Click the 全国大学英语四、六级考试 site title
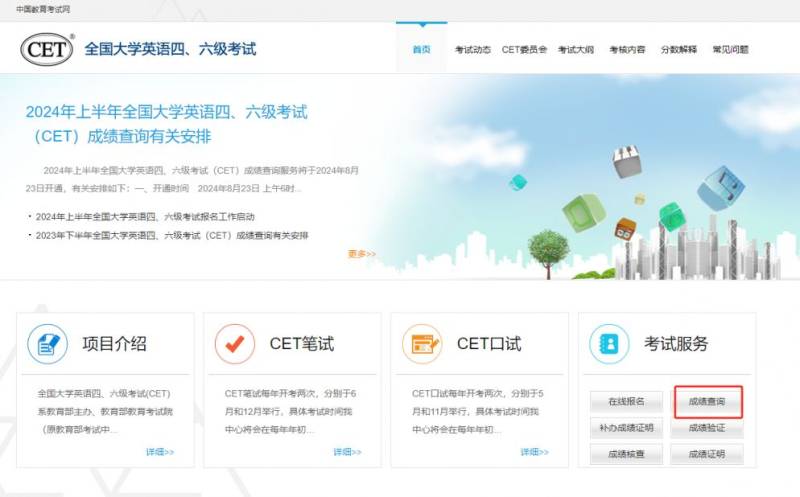 tap(170, 49)
